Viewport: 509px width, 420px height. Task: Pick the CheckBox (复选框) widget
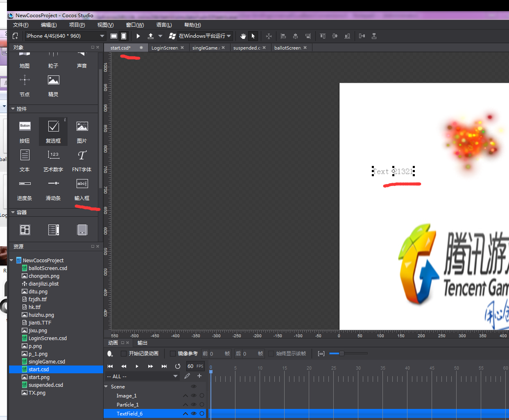click(x=53, y=127)
